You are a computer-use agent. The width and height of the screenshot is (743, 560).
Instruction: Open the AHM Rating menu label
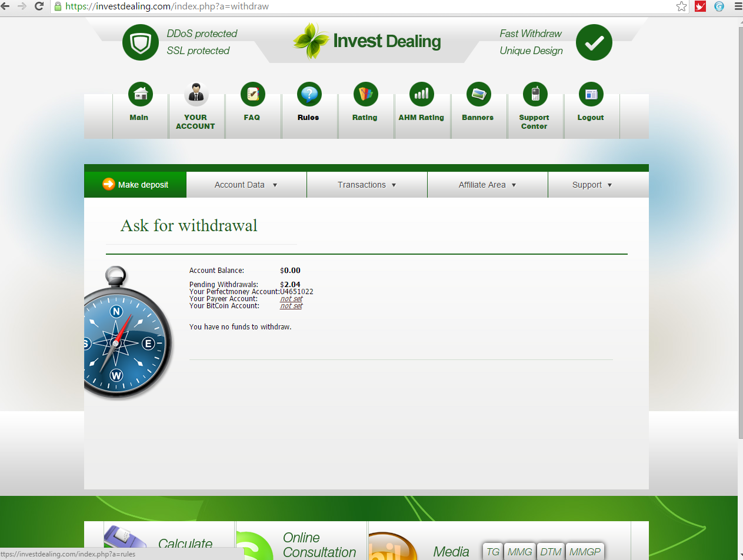click(421, 118)
